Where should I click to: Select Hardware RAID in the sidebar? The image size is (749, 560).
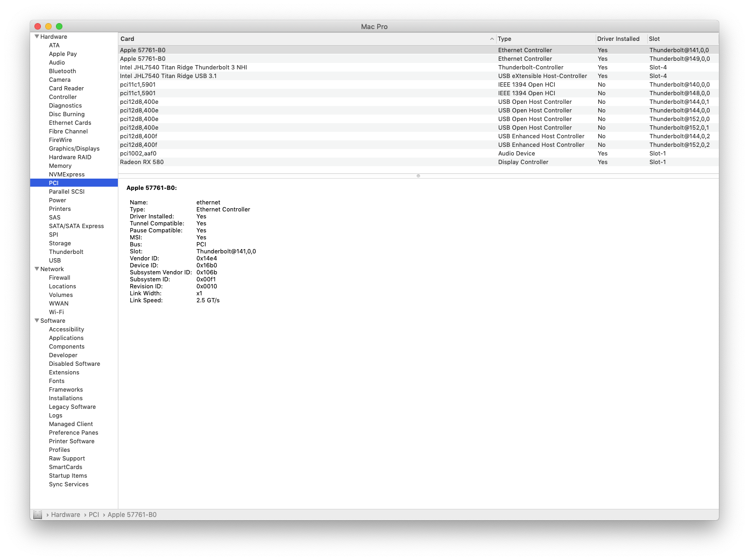70,157
